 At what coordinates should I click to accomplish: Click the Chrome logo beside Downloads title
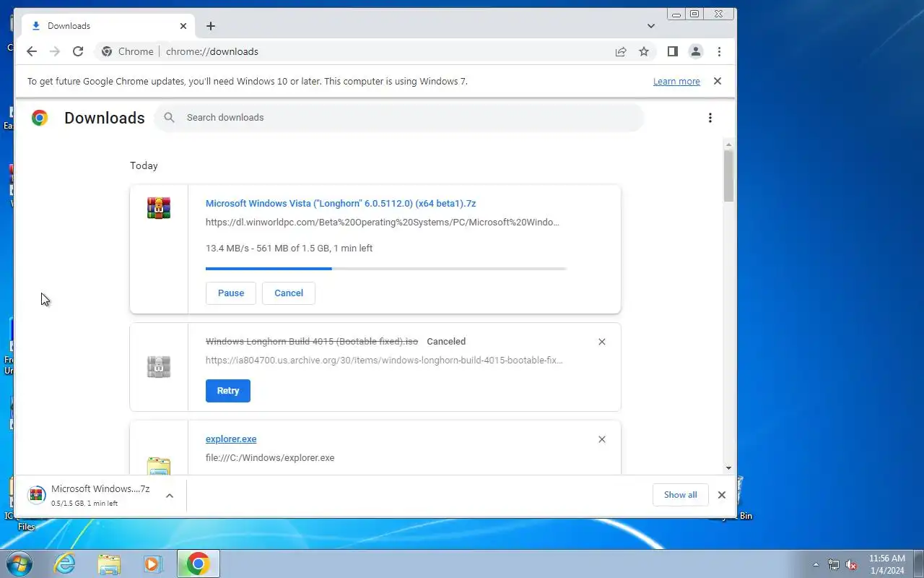[40, 118]
